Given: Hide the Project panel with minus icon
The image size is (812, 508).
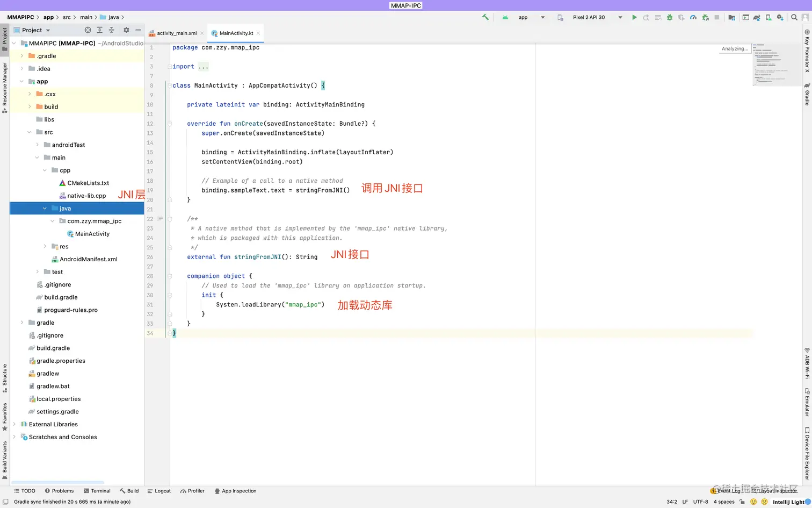Looking at the screenshot, I should click(x=138, y=30).
